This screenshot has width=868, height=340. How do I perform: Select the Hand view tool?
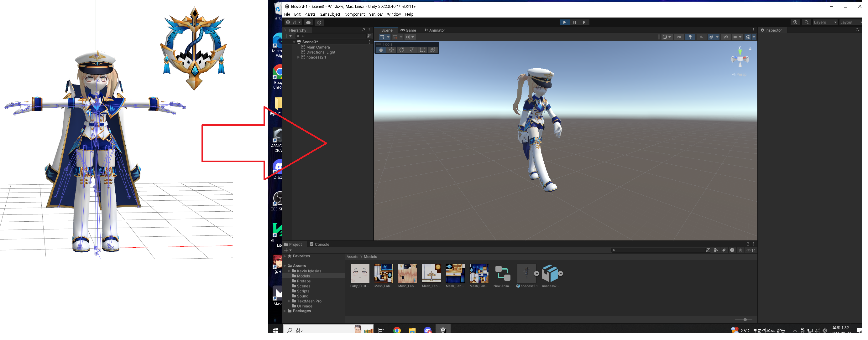tap(381, 50)
